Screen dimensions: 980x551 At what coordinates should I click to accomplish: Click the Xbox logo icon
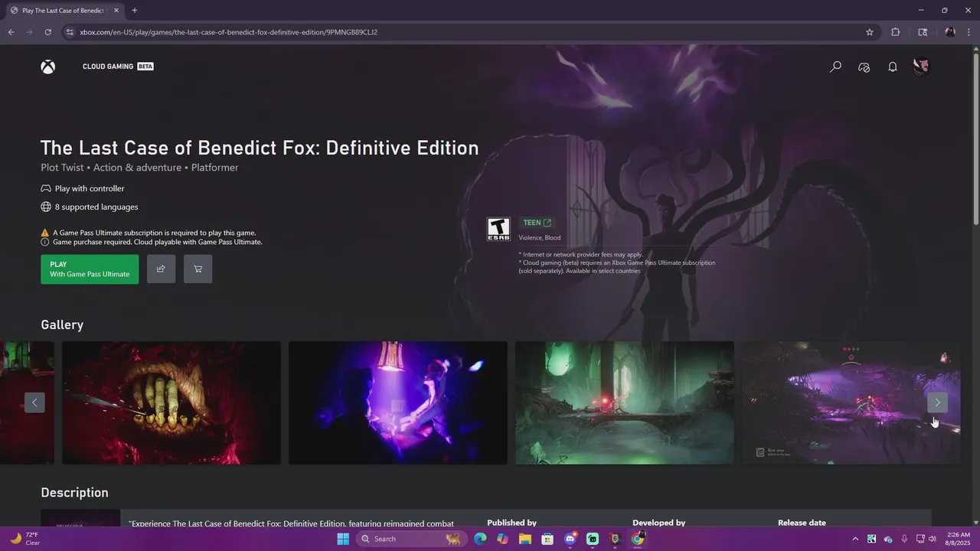click(x=48, y=67)
